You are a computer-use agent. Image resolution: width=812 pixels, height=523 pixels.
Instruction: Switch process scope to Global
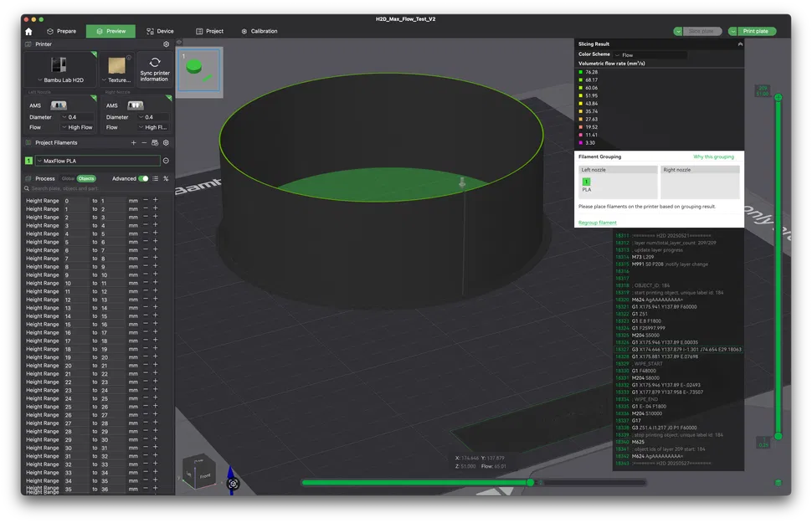coord(67,178)
